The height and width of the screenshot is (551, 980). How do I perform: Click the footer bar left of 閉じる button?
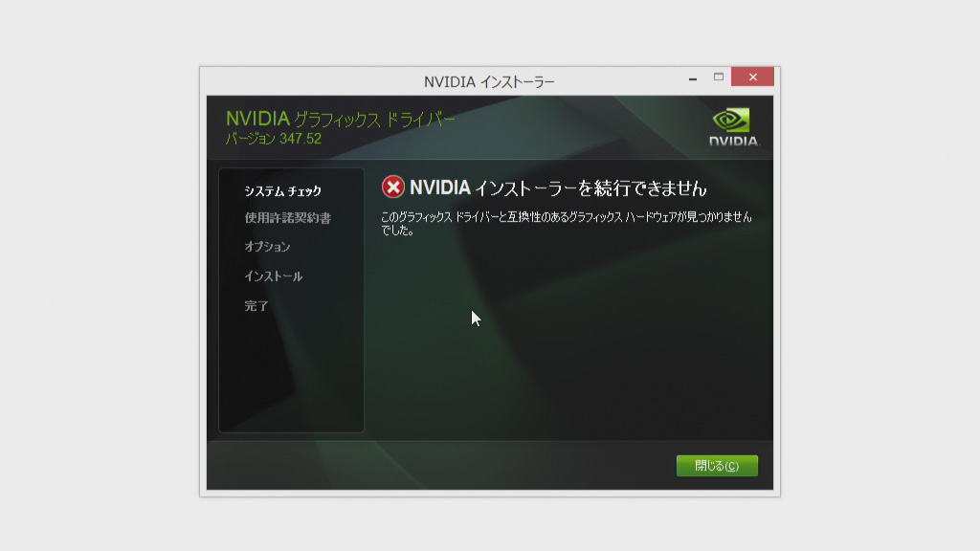tap(437, 466)
